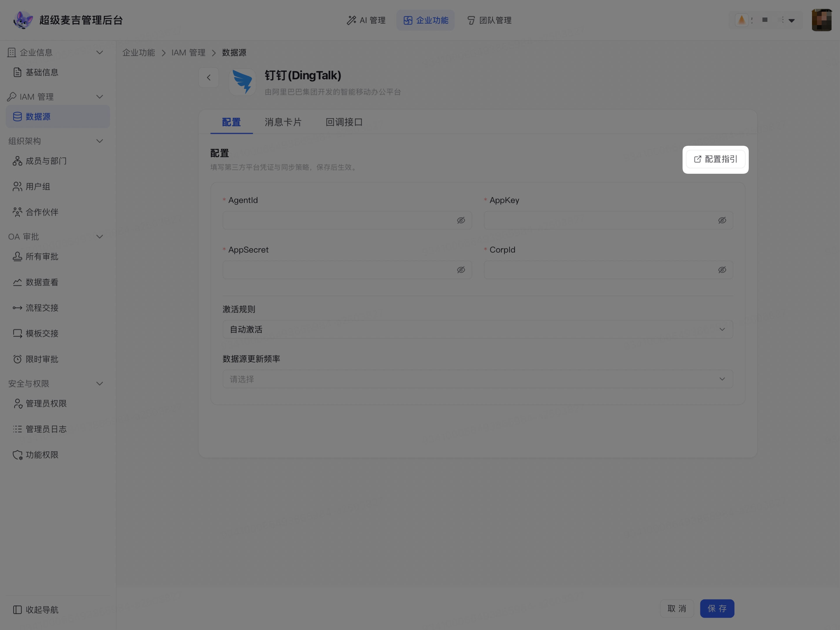
Task: Open 成员与部门 page
Action: point(58,161)
